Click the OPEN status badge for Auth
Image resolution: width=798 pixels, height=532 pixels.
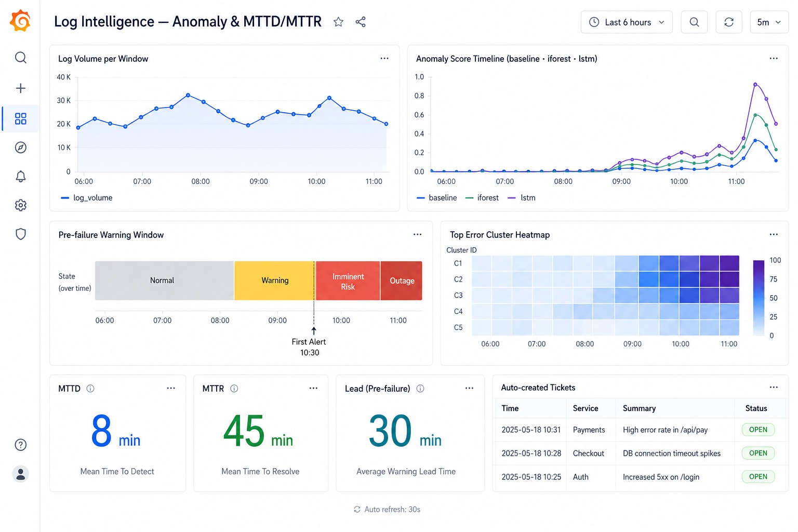pos(758,476)
